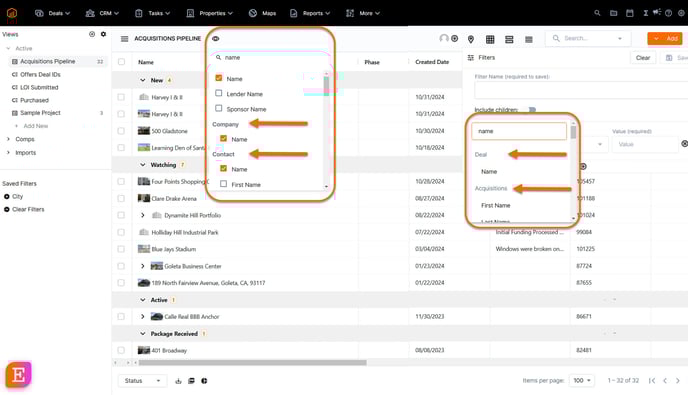This screenshot has width=688, height=395.
Task: Click Add New in the Views sidebar
Action: pos(36,126)
